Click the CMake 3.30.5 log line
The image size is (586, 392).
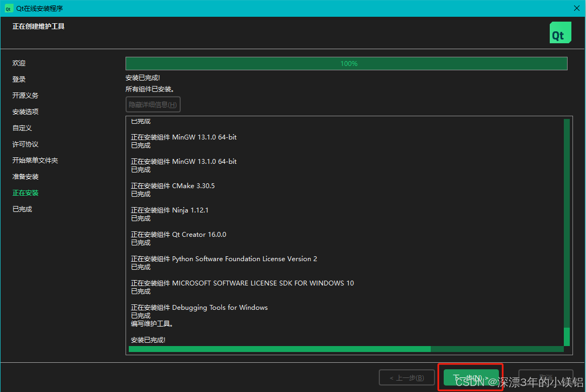[173, 186]
